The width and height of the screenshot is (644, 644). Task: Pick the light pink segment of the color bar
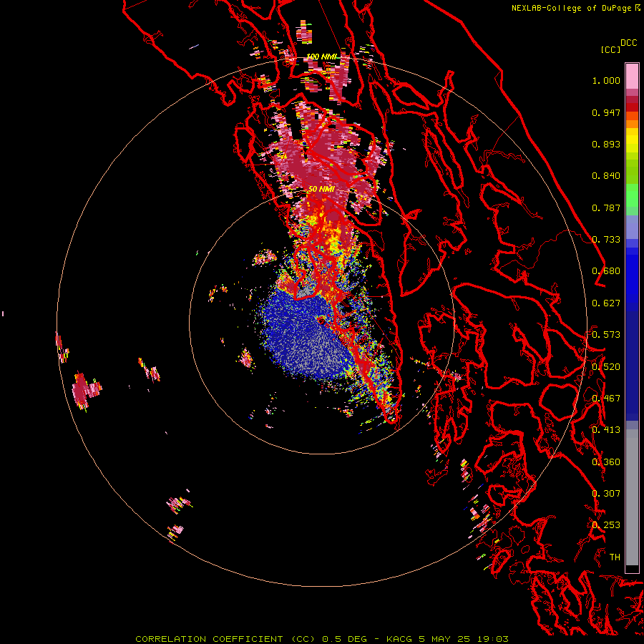pyautogui.click(x=632, y=76)
